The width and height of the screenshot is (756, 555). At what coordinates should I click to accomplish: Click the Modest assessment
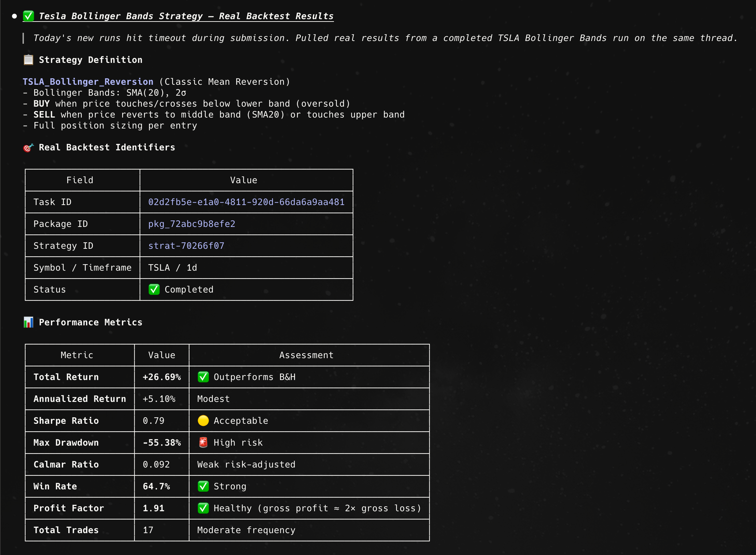click(213, 399)
